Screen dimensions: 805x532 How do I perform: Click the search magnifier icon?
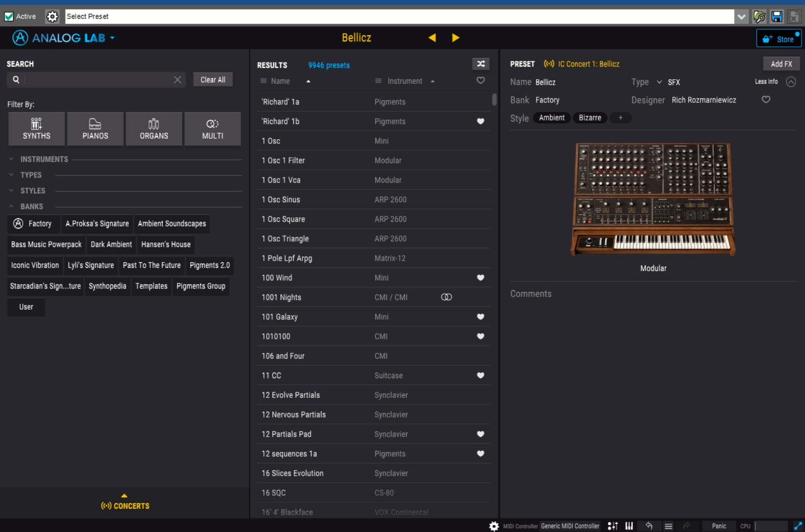coord(16,80)
